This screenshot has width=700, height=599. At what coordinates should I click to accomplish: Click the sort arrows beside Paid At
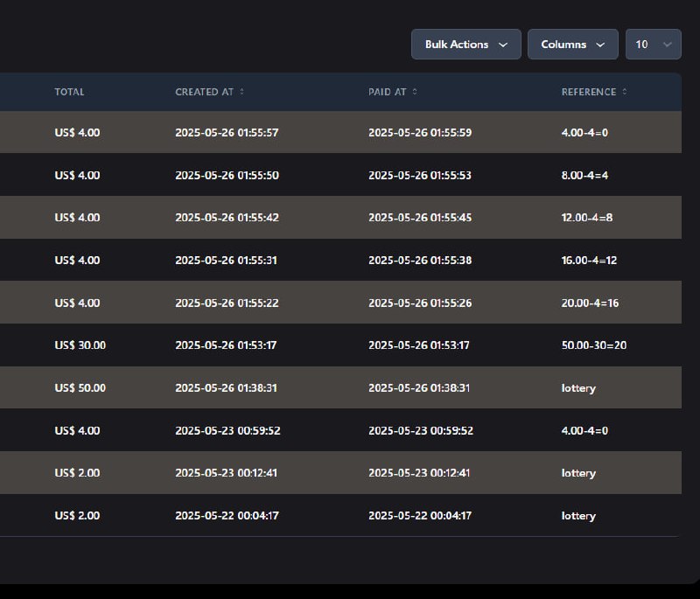click(415, 92)
